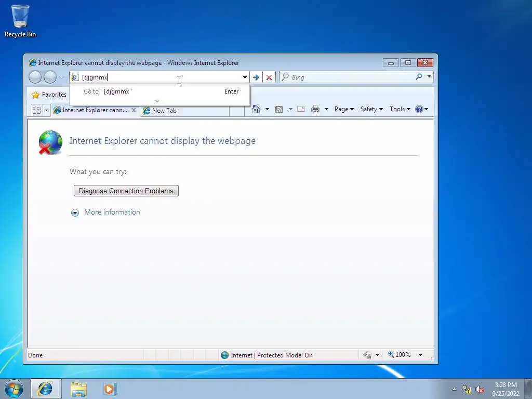Click the Forward navigation button

point(50,77)
